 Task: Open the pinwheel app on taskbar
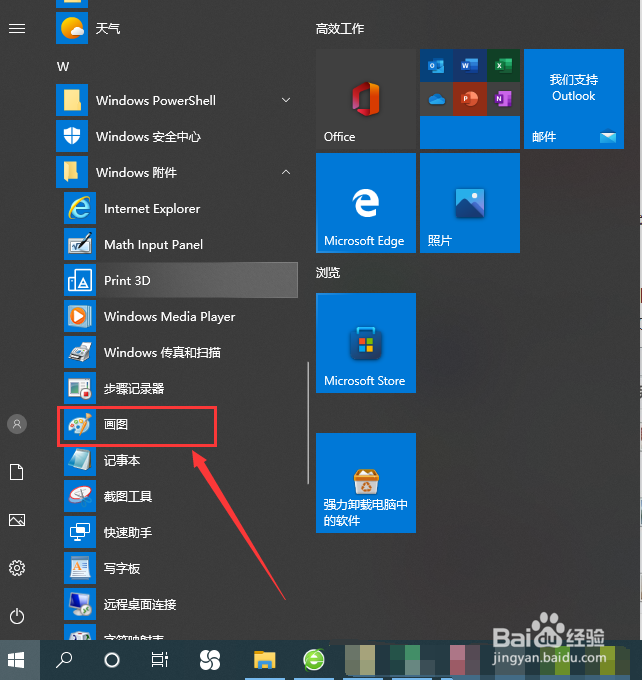point(210,660)
